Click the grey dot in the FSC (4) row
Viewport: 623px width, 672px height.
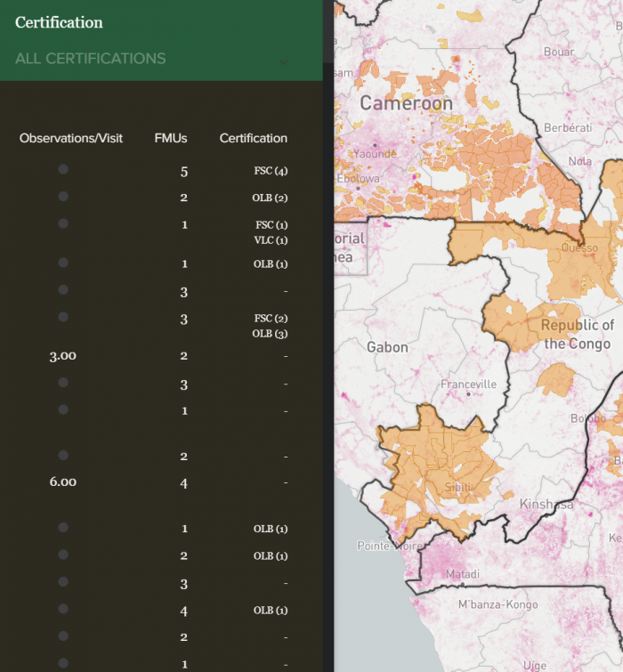[63, 169]
